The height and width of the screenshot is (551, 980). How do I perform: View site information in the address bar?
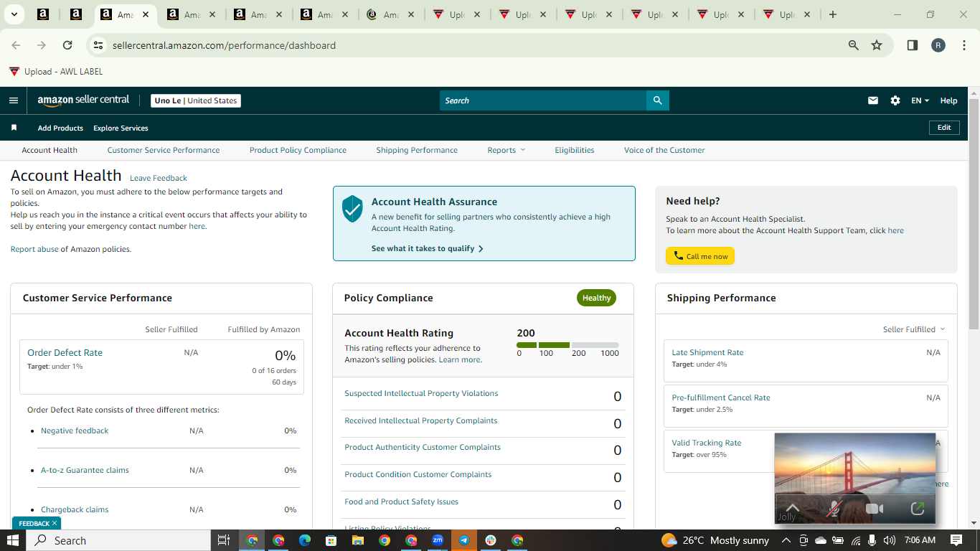(99, 45)
